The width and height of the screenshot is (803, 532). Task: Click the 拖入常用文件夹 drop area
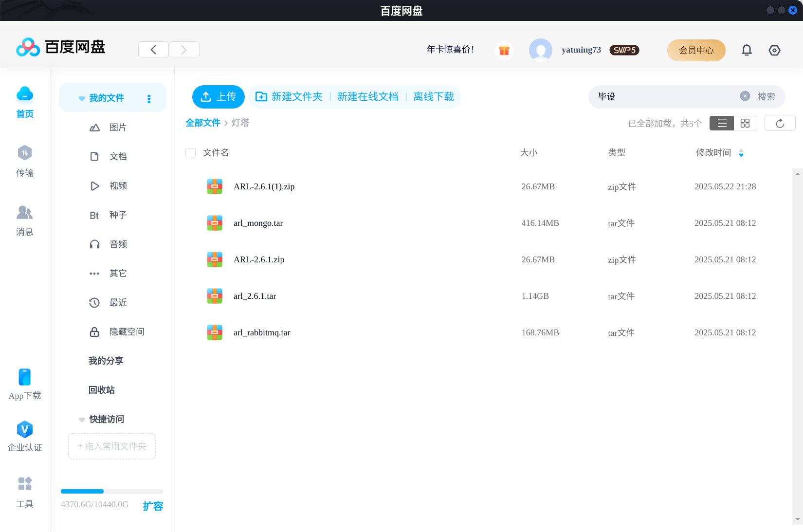pyautogui.click(x=112, y=446)
